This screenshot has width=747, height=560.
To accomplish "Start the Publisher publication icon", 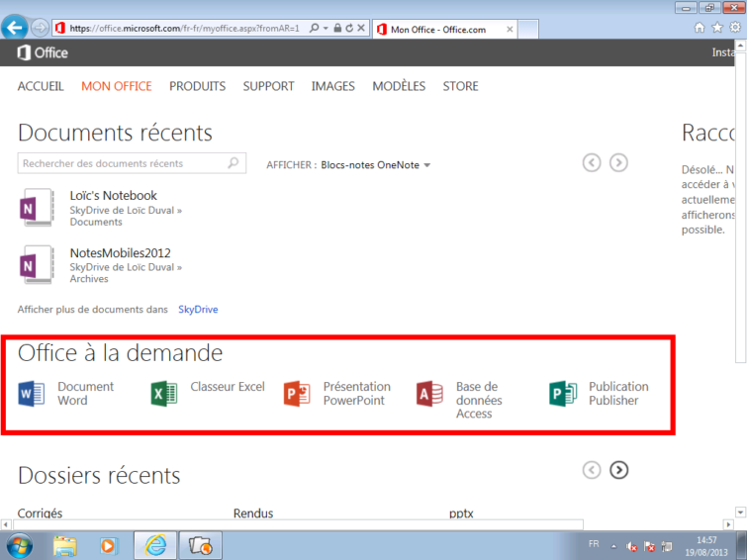I will click(x=563, y=394).
